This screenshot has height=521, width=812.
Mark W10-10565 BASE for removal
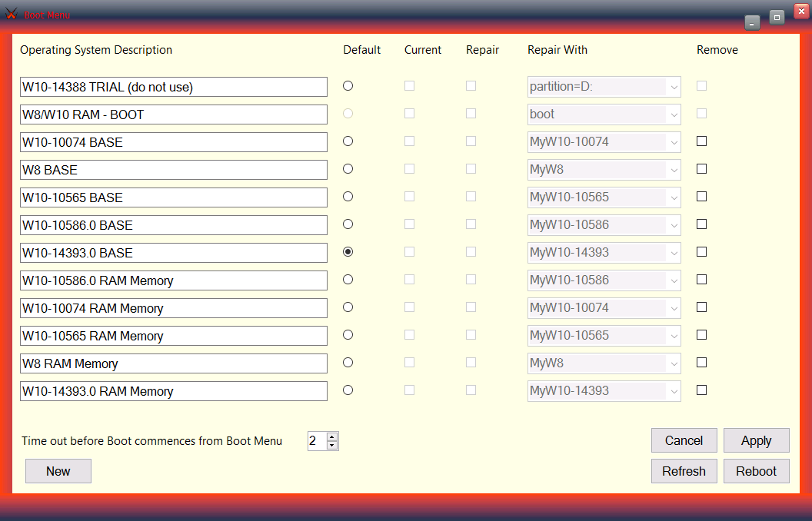702,197
